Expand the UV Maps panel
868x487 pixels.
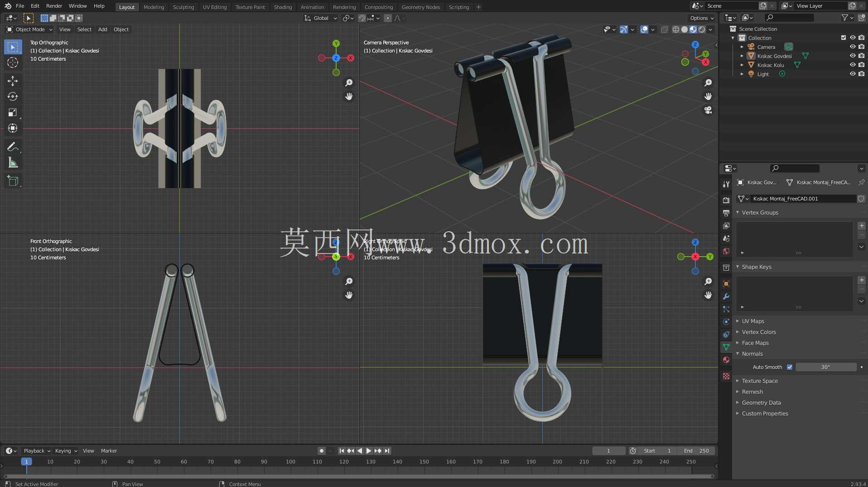(x=753, y=321)
